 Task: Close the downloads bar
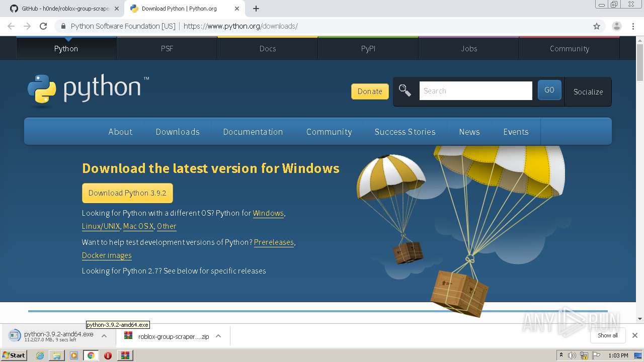point(635,335)
